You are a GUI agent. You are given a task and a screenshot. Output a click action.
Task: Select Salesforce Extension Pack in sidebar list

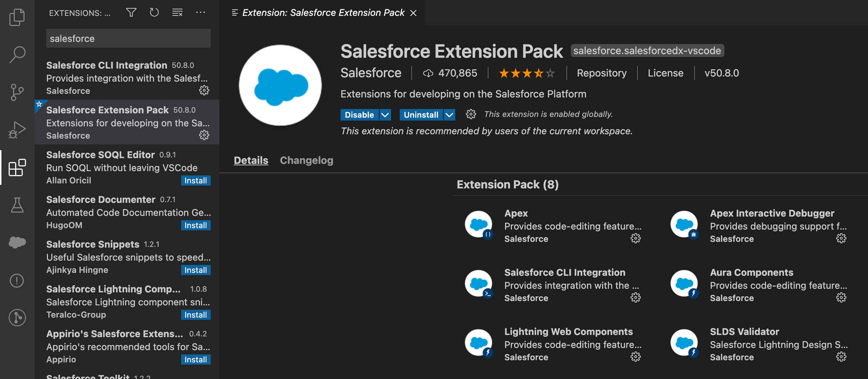[127, 122]
